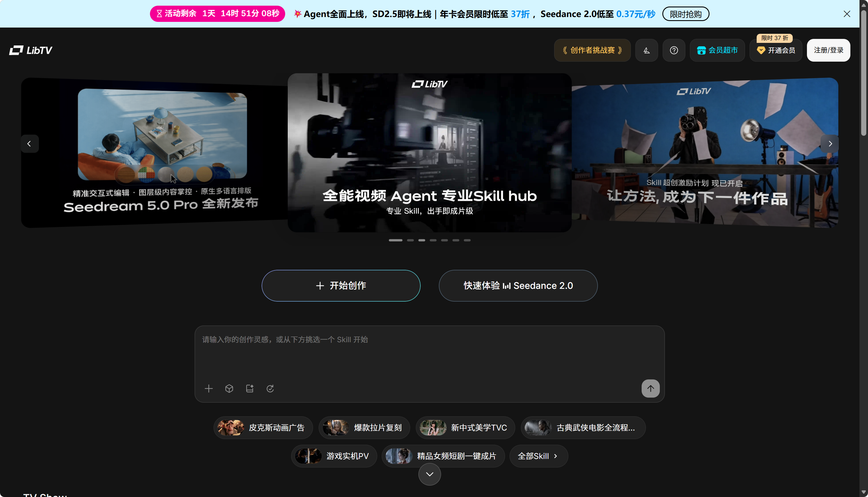Viewport: 868px width, 497px height.
Task: Open 会员超市 store button
Action: (x=717, y=50)
